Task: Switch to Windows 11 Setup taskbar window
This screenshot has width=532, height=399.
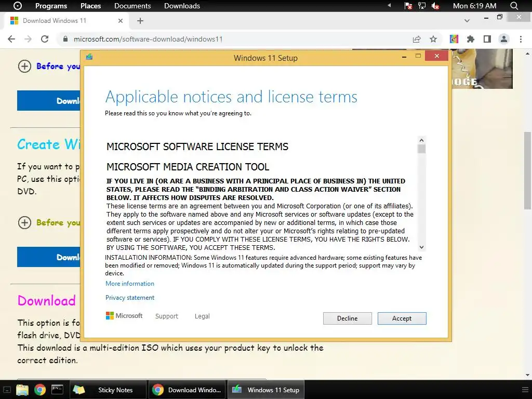Action: (x=265, y=390)
